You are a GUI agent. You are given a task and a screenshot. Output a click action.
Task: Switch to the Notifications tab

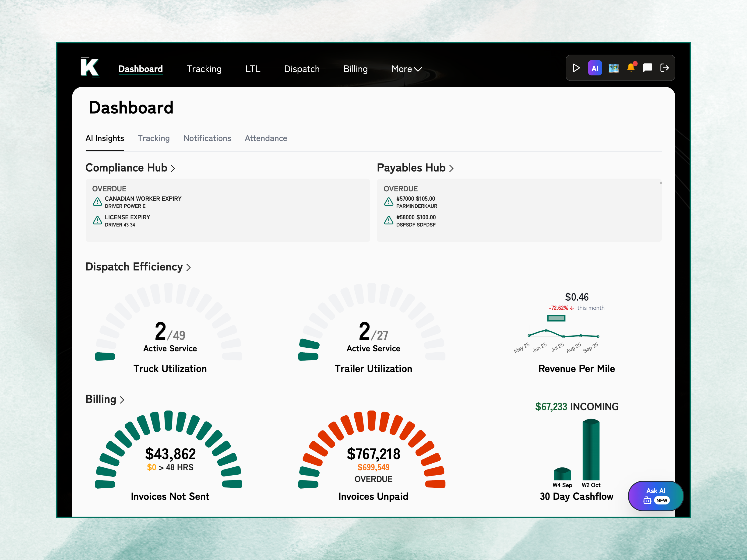207,138
